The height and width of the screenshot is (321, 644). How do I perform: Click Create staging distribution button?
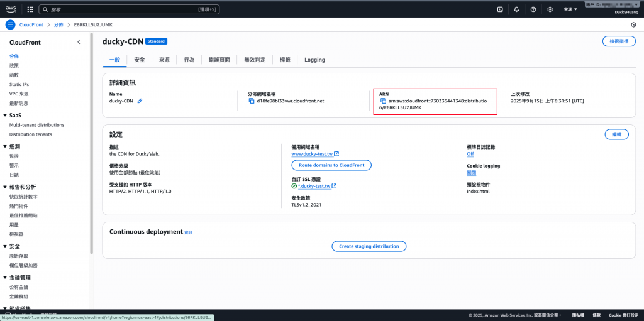(369, 246)
